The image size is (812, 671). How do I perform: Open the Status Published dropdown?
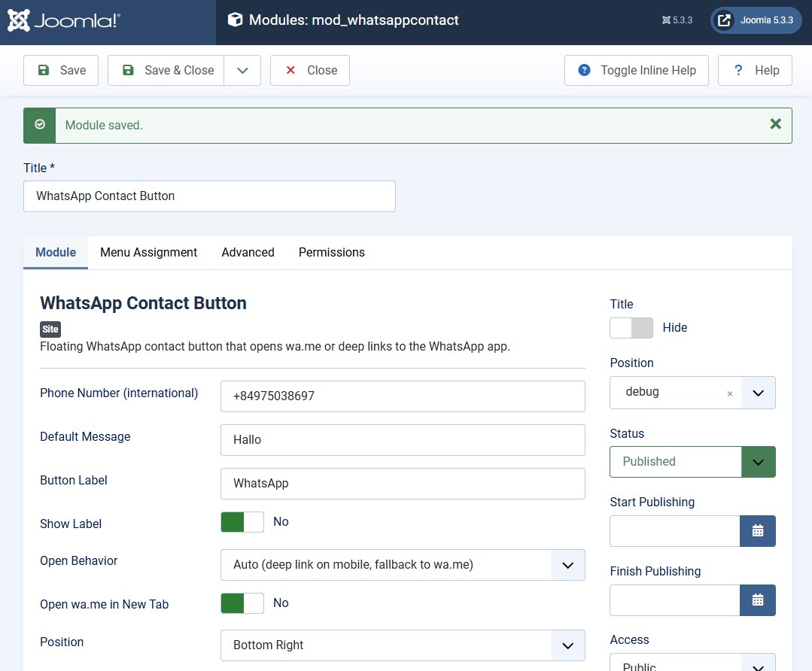693,462
